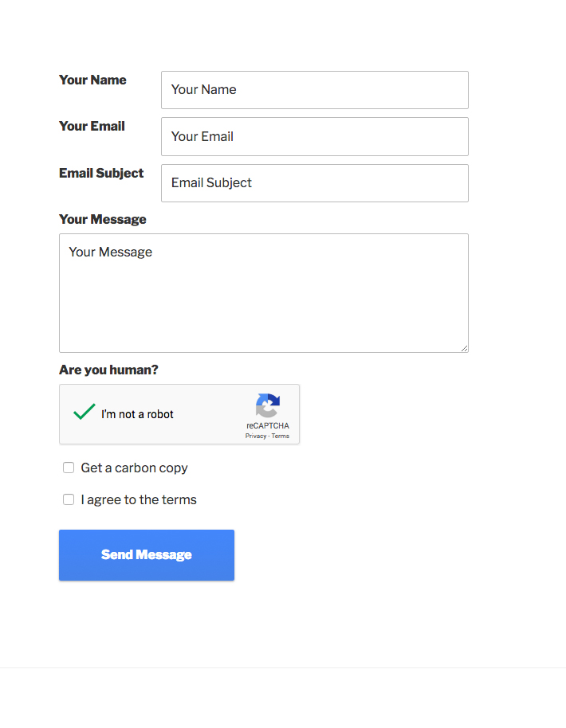The image size is (566, 728).
Task: Click the message box resize handle
Action: click(x=464, y=348)
